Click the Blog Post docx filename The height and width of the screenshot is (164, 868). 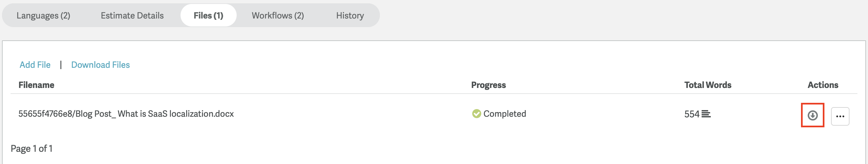(x=126, y=114)
